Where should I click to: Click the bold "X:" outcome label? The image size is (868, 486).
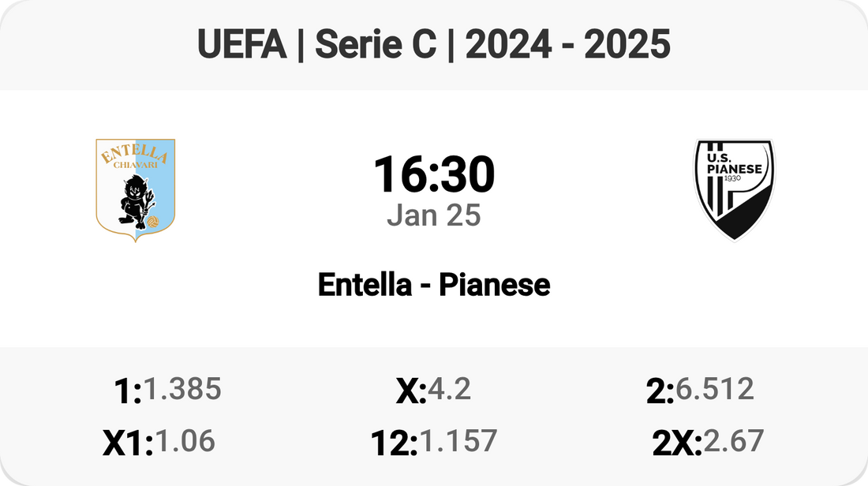pos(410,391)
